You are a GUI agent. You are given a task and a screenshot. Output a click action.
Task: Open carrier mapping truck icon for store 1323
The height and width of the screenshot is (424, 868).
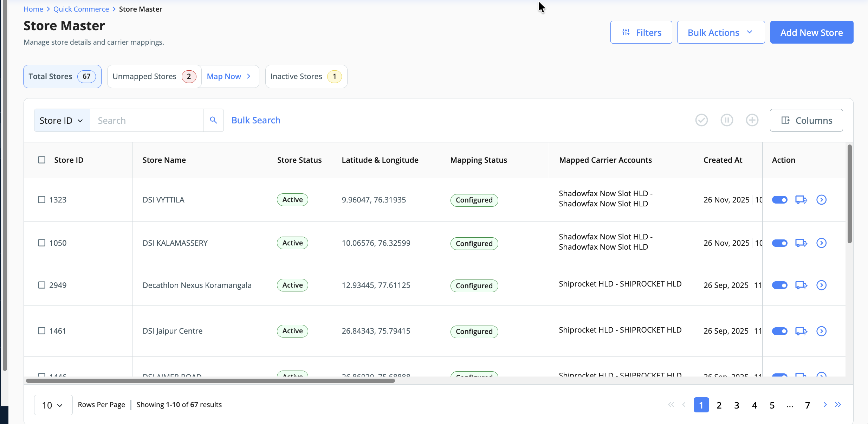(x=801, y=200)
